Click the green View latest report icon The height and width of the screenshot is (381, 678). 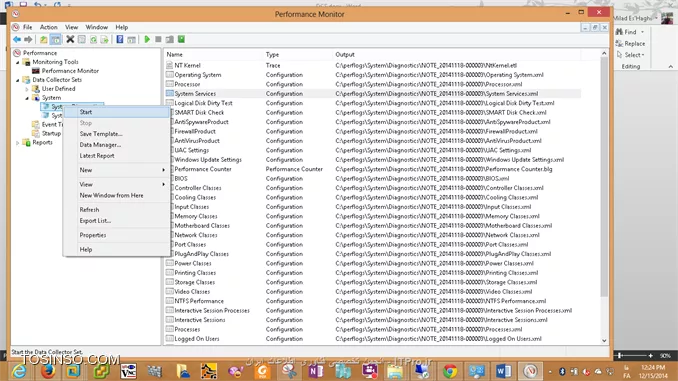click(x=181, y=39)
